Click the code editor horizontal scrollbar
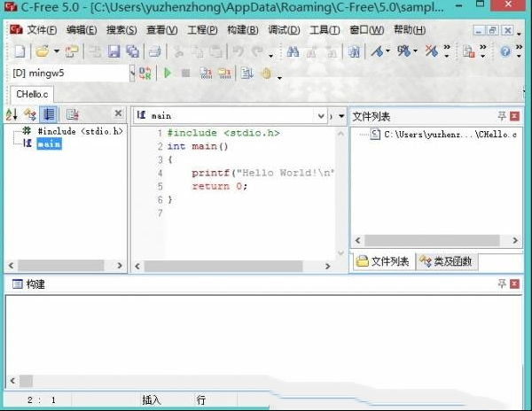532x411 pixels. (223, 266)
